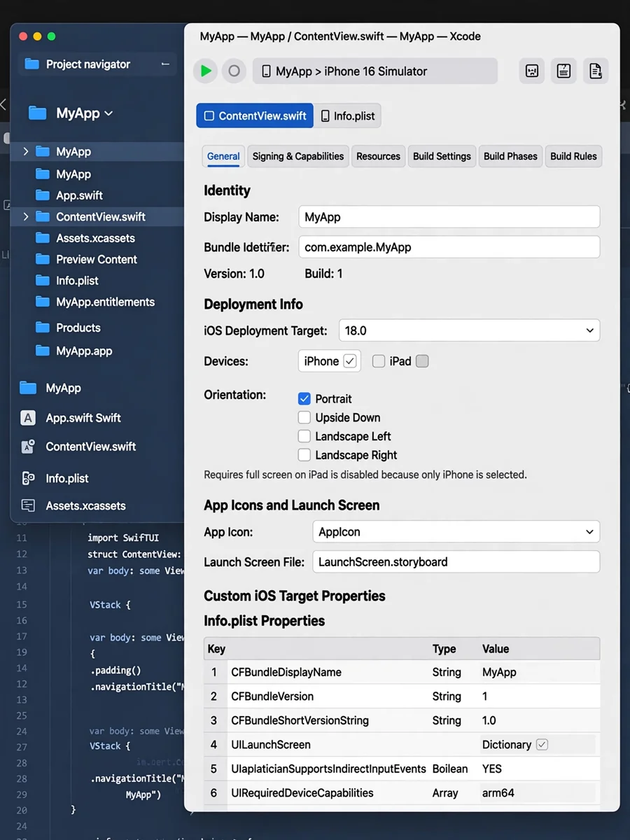
Task: Open the Build Settings tab
Action: [442, 156]
